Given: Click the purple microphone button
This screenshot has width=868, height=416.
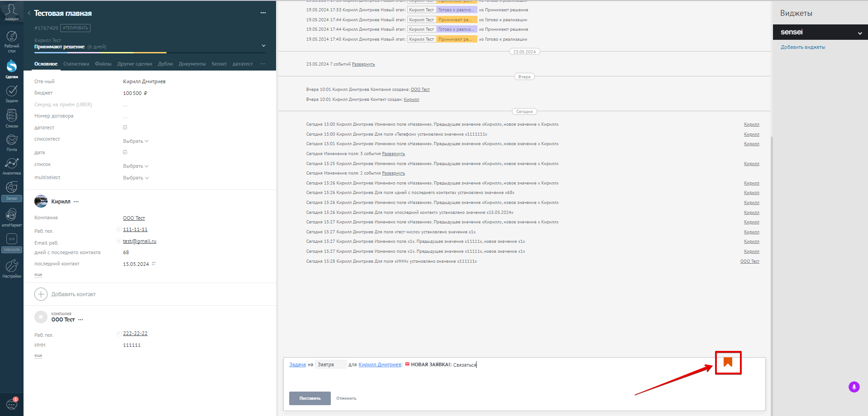Looking at the screenshot, I should pyautogui.click(x=854, y=387).
